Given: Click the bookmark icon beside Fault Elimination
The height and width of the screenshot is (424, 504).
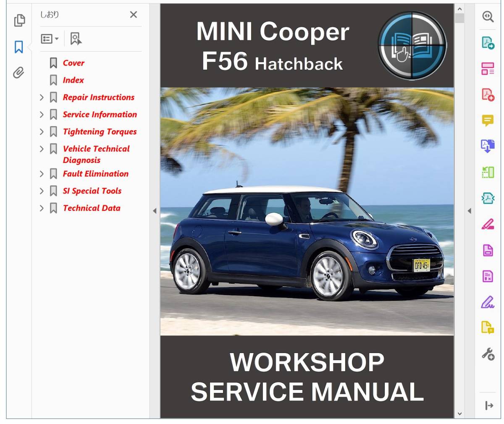Looking at the screenshot, I should pos(53,174).
